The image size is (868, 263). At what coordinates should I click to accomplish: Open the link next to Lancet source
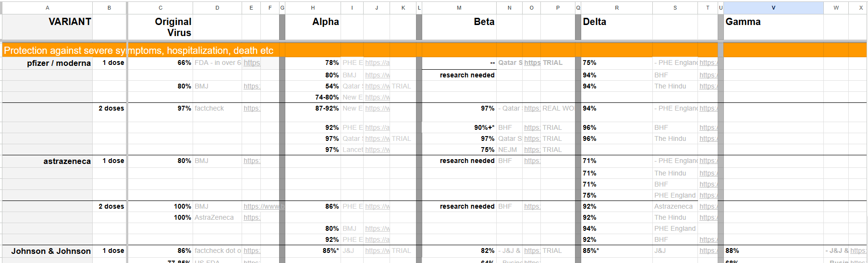pyautogui.click(x=377, y=150)
